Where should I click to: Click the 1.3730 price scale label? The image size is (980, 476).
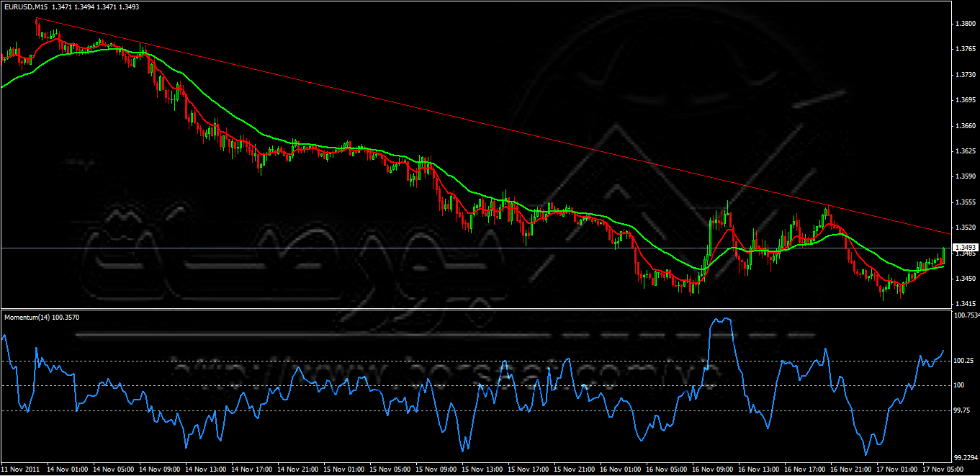pos(965,75)
